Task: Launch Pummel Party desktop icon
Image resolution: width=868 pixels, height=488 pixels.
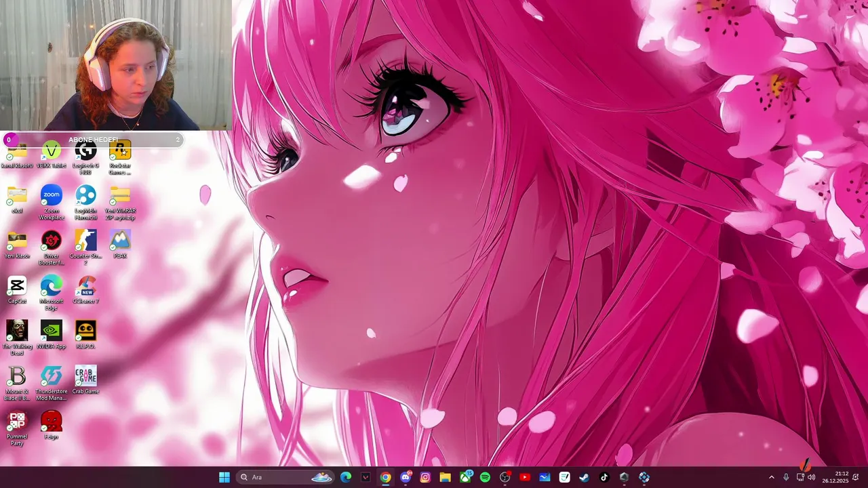Action: (17, 428)
